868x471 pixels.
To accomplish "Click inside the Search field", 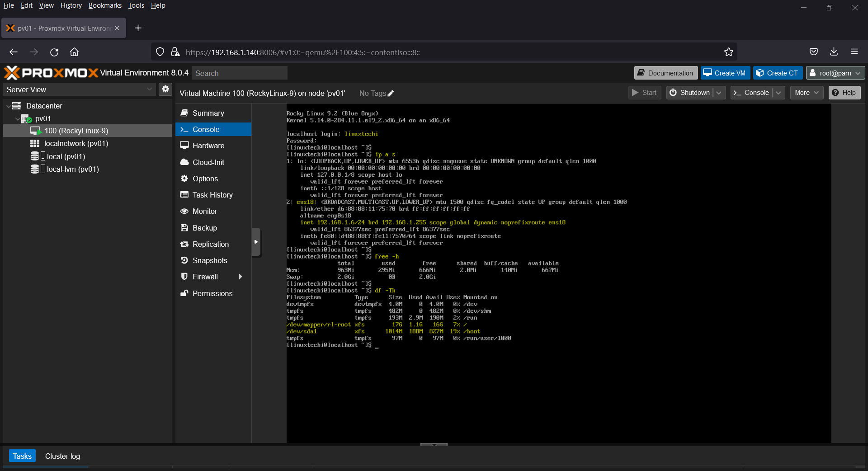I will tap(240, 73).
